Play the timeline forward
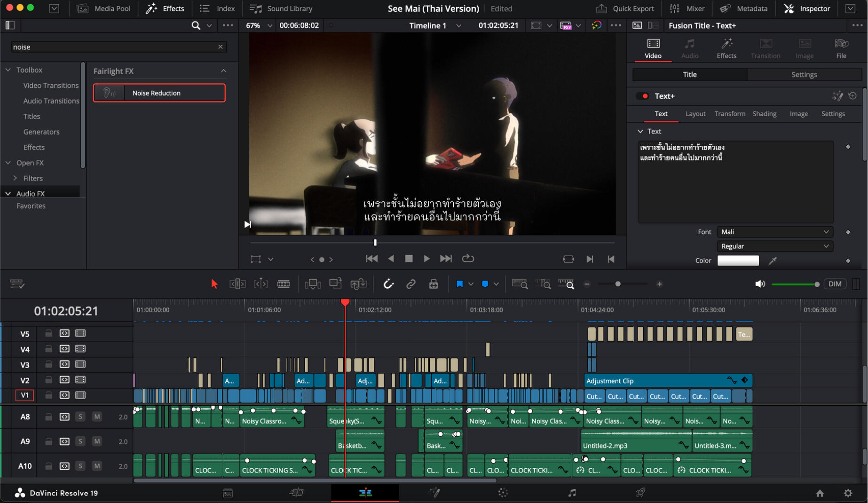Viewport: 868px width, 503px height. click(x=426, y=259)
